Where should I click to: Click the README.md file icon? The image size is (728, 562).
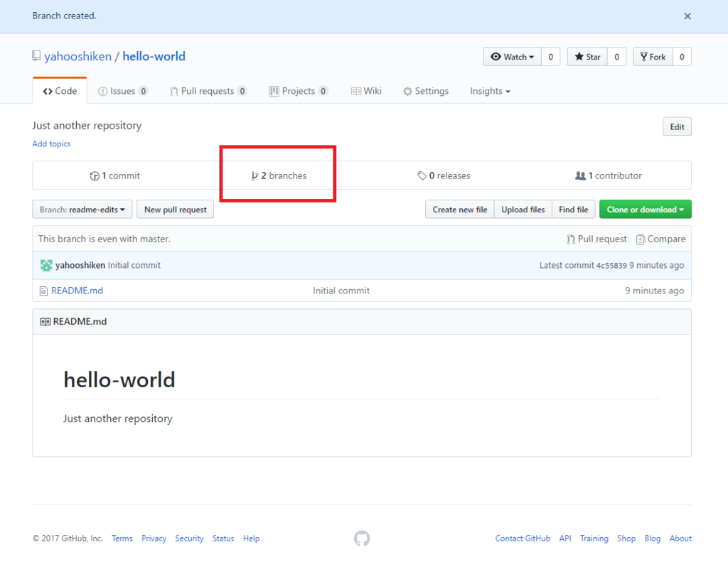click(x=43, y=291)
